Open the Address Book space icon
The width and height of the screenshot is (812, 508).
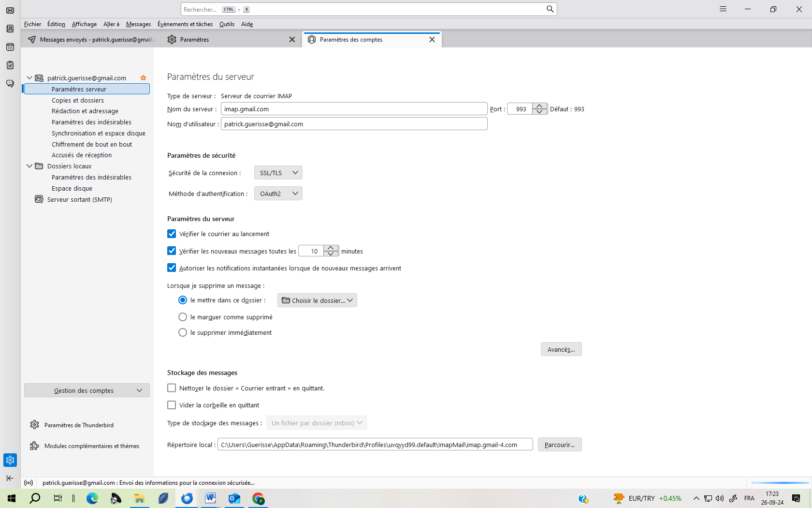point(10,29)
